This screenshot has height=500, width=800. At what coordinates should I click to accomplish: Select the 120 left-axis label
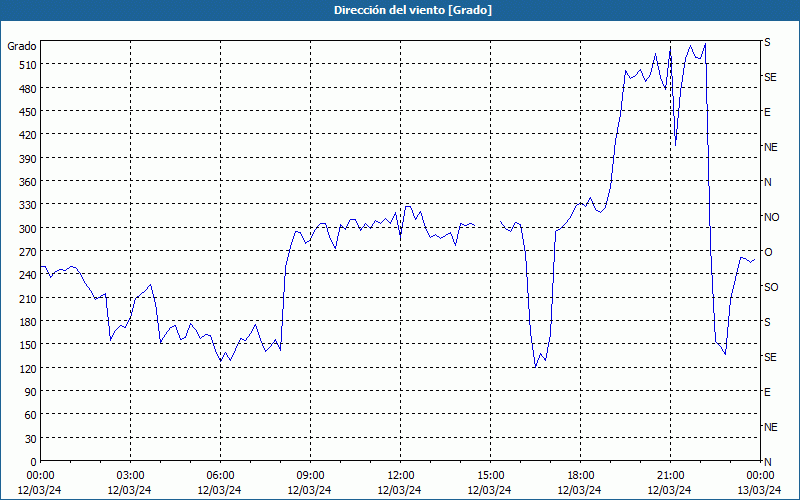click(x=28, y=368)
